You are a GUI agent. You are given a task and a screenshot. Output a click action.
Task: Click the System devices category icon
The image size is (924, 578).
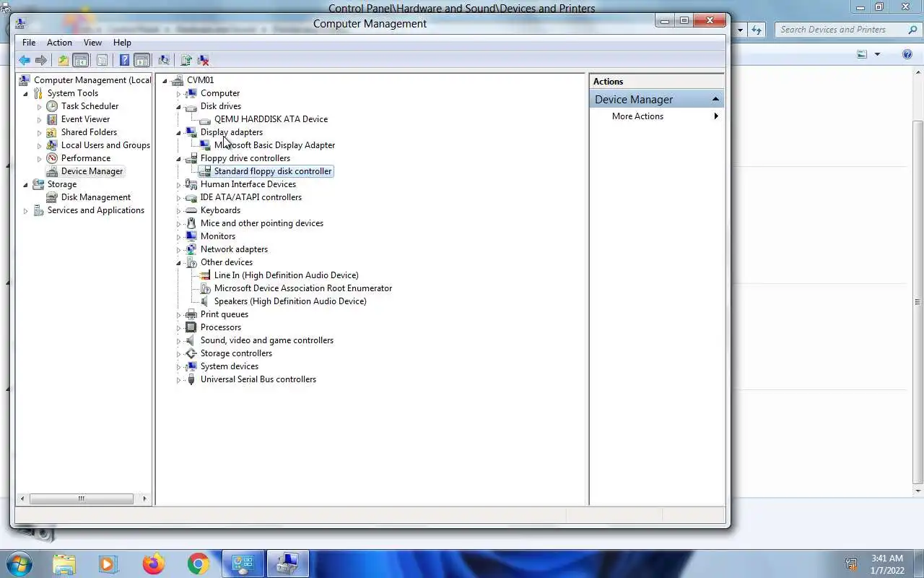click(191, 366)
